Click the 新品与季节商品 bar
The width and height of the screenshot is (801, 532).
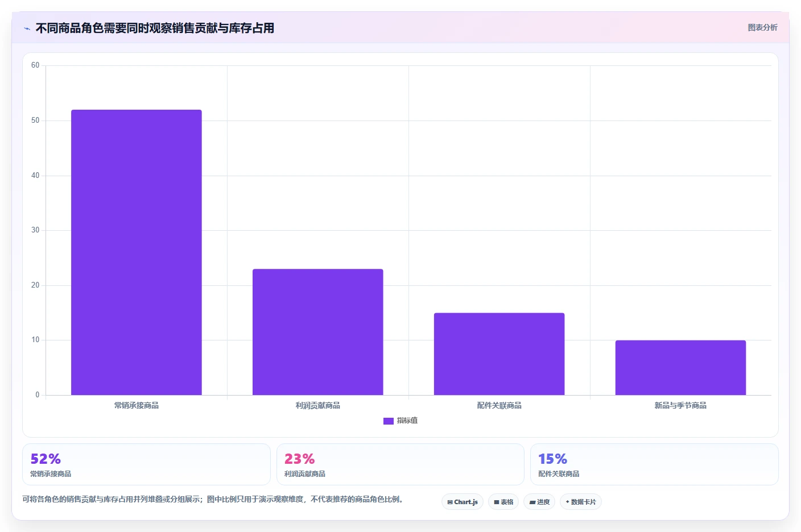680,368
